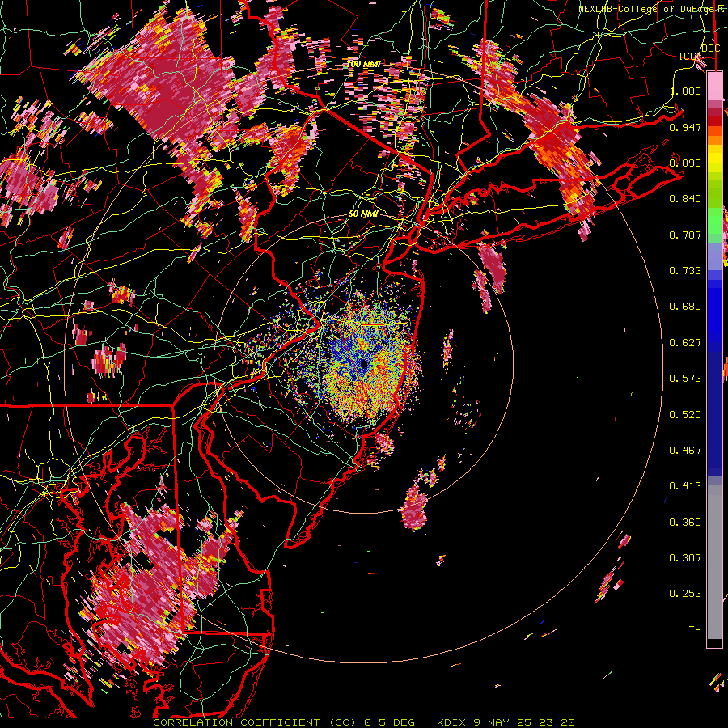Image resolution: width=728 pixels, height=728 pixels.
Task: Click the light pink top color bar segment
Action: (x=714, y=87)
